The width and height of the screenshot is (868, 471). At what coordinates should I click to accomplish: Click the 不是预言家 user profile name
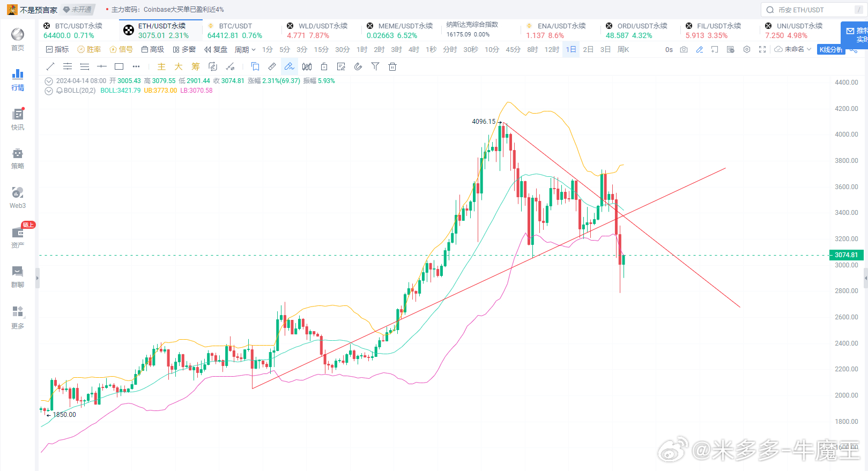pos(39,10)
